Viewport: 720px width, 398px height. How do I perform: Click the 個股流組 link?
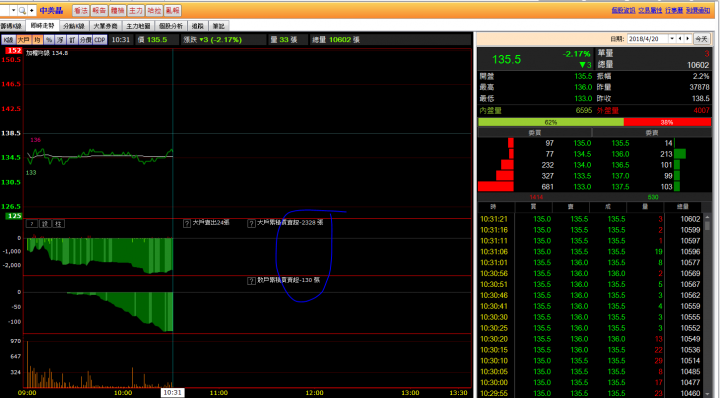coord(623,10)
